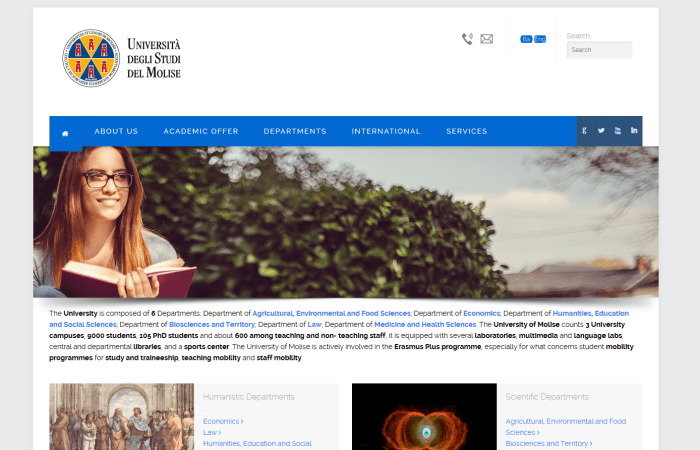Visit the Twitter social icon
700x450 pixels.
pos(601,131)
